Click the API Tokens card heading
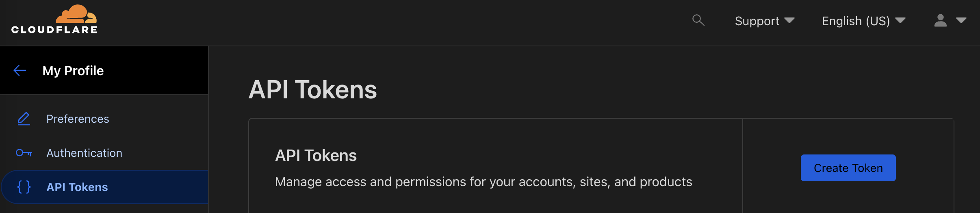Viewport: 980px width, 213px height. point(316,156)
